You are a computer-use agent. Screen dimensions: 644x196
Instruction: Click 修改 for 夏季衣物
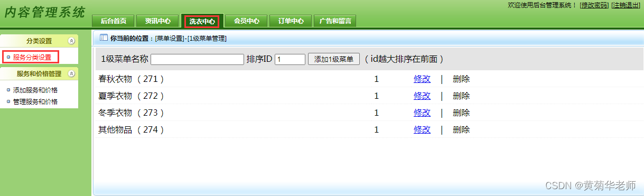point(422,96)
